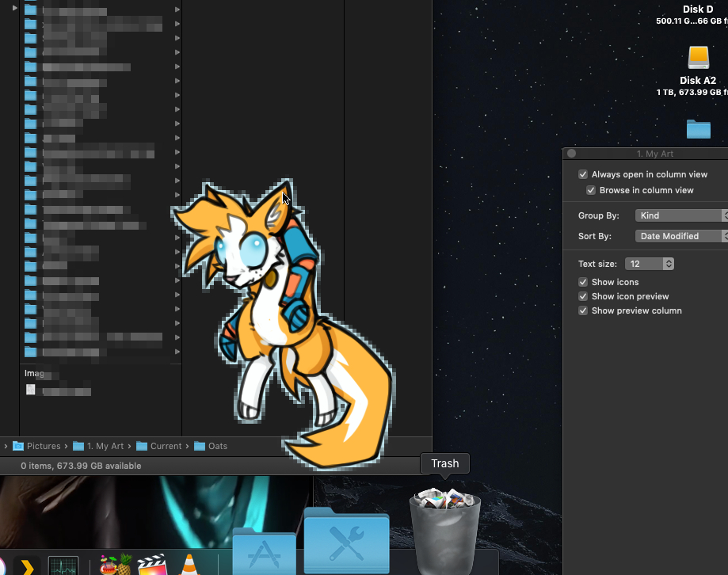Open the Group By dropdown
Screen dimensions: 728x575
point(681,215)
